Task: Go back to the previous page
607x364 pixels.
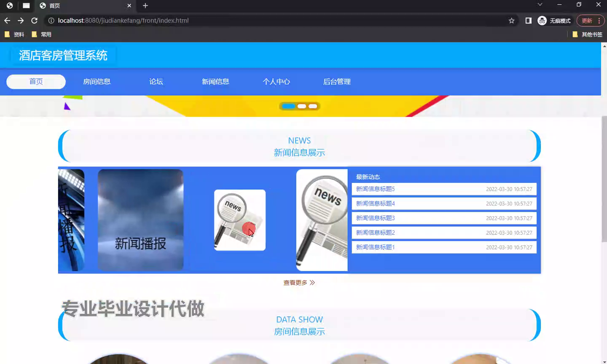Action: tap(7, 21)
